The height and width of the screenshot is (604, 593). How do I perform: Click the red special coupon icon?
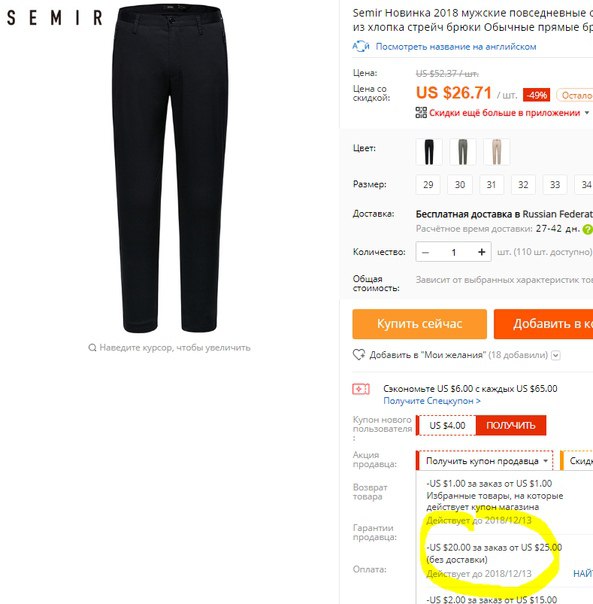pos(361,389)
